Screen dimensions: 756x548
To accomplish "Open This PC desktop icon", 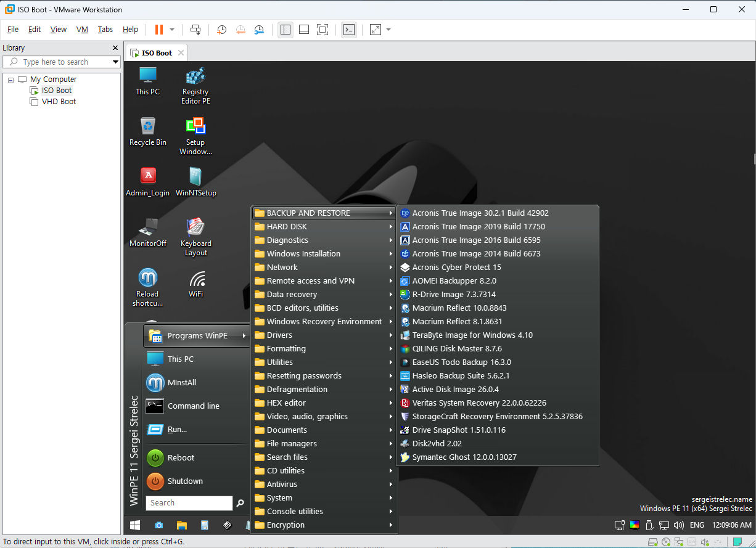I will point(147,81).
